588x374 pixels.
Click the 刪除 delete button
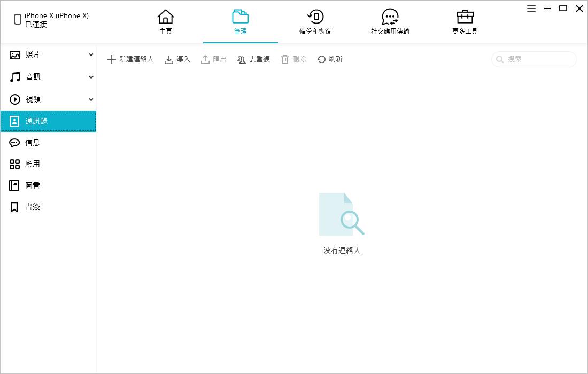point(293,59)
